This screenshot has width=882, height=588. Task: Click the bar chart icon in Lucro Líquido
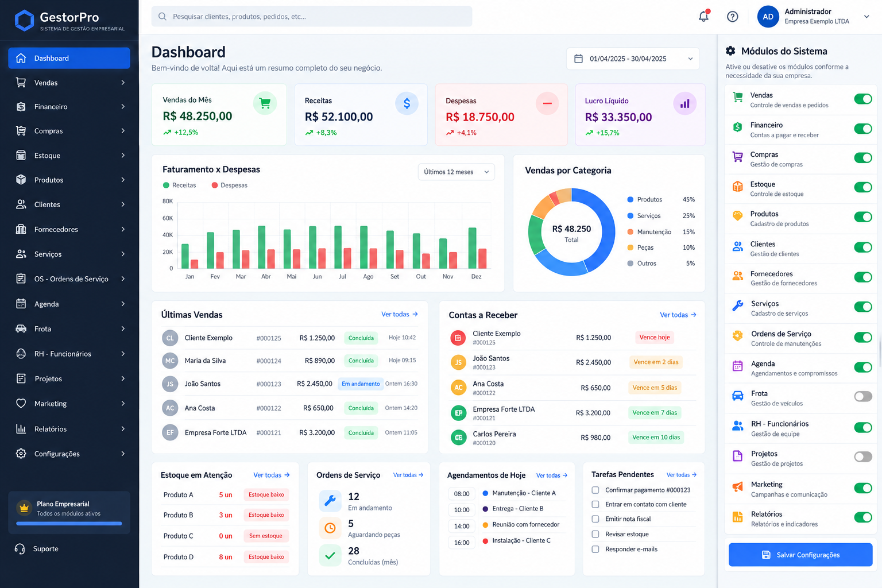[684, 104]
